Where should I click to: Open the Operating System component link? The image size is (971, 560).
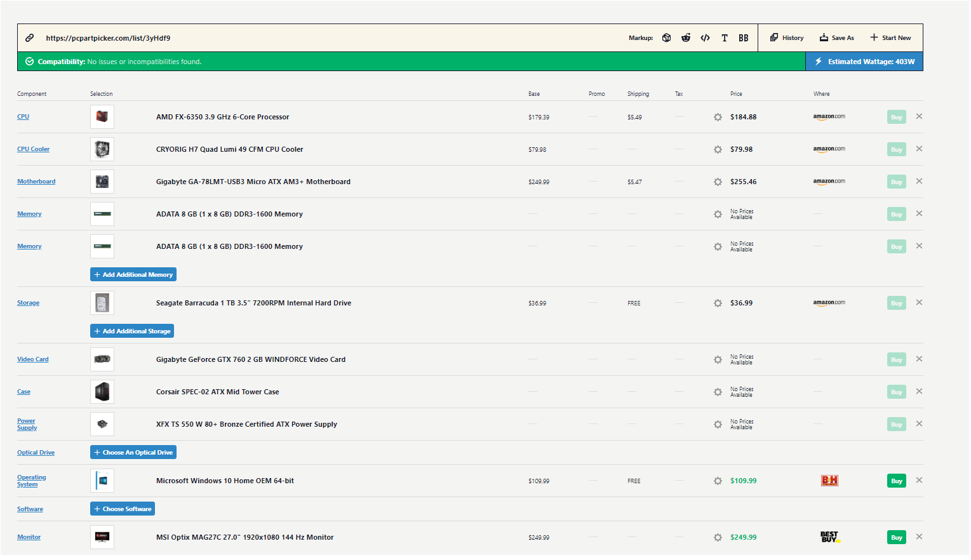(x=31, y=481)
